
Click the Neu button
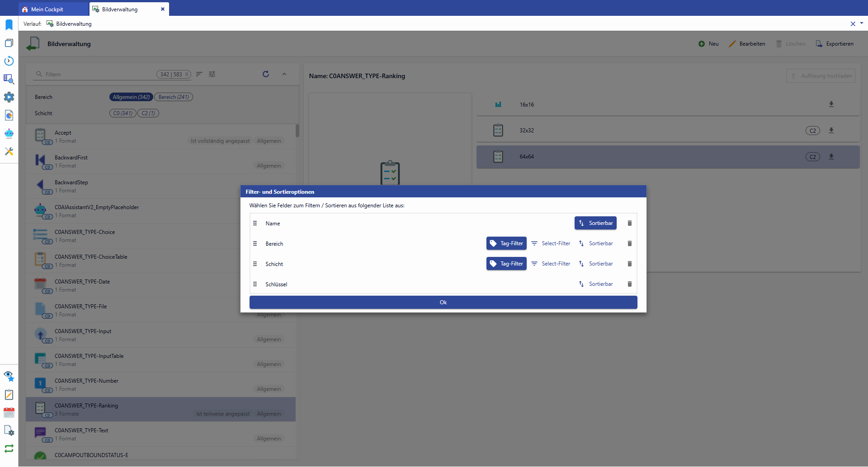[708, 44]
